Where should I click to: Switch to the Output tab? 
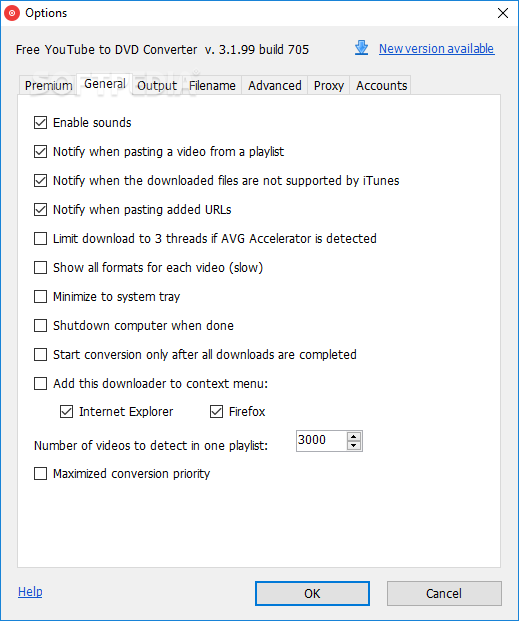tap(157, 86)
